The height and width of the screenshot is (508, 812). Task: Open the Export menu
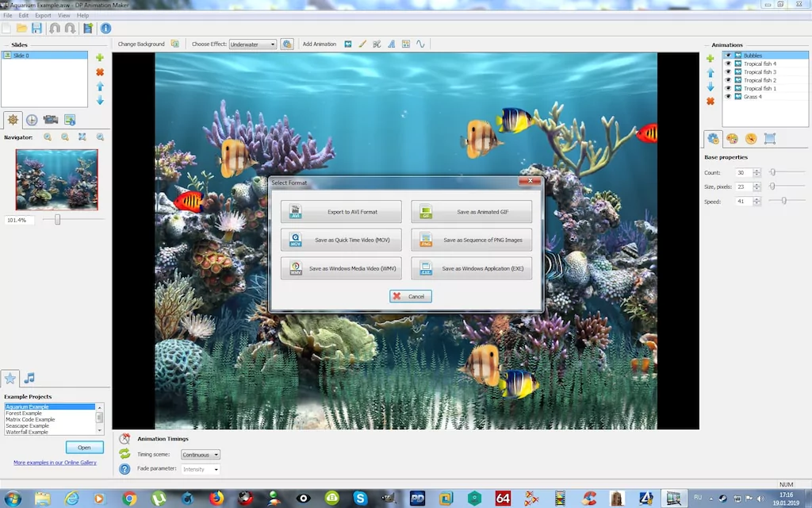click(42, 14)
